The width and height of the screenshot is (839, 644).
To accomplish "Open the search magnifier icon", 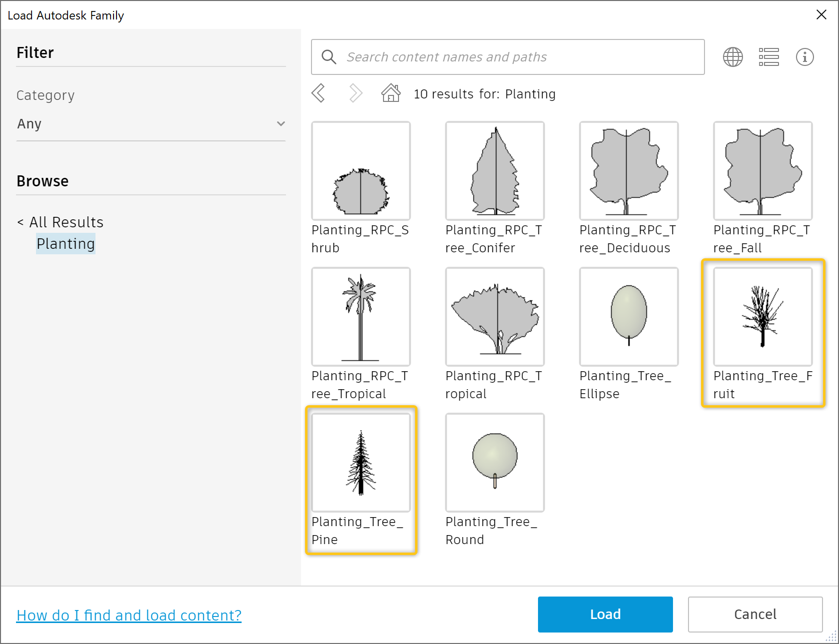I will coord(328,56).
